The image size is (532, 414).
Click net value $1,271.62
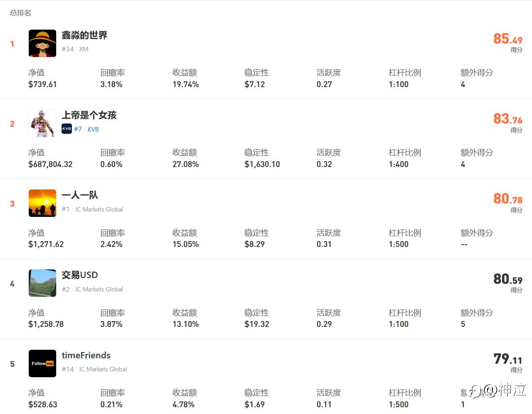tap(46, 244)
